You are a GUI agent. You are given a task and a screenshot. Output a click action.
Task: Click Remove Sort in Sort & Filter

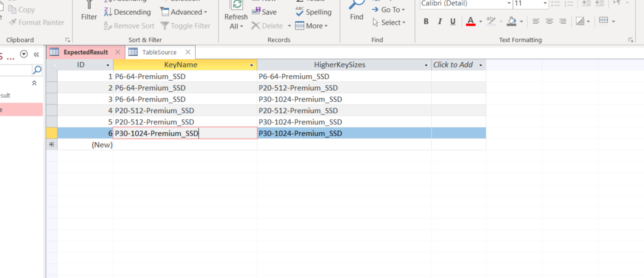click(129, 26)
